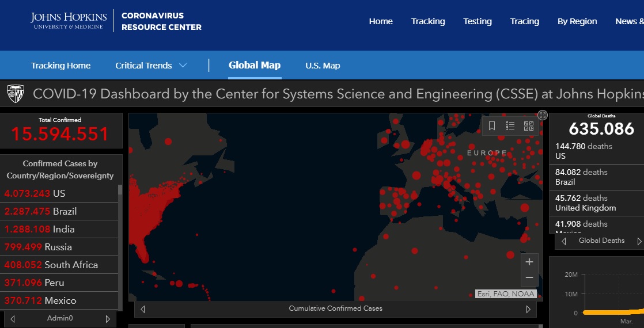This screenshot has height=328, width=644.
Task: Click the EUROPE label on map
Action: [487, 152]
